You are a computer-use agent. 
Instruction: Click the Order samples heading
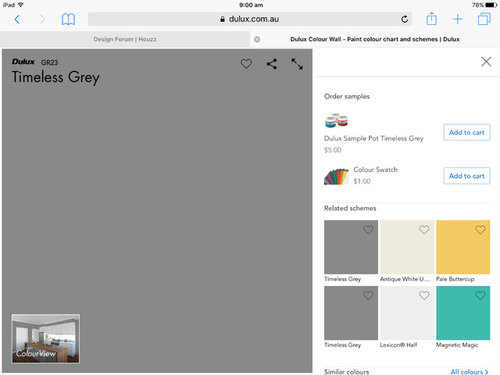347,96
